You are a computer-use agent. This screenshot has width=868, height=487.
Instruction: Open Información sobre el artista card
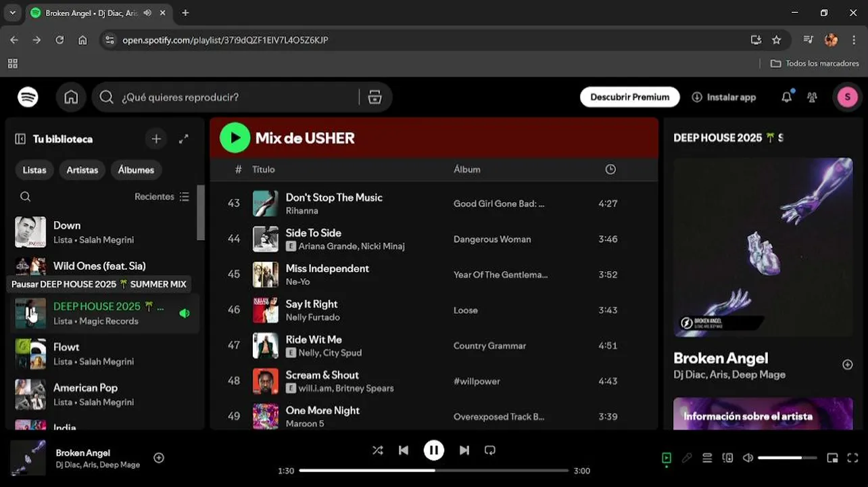click(763, 413)
